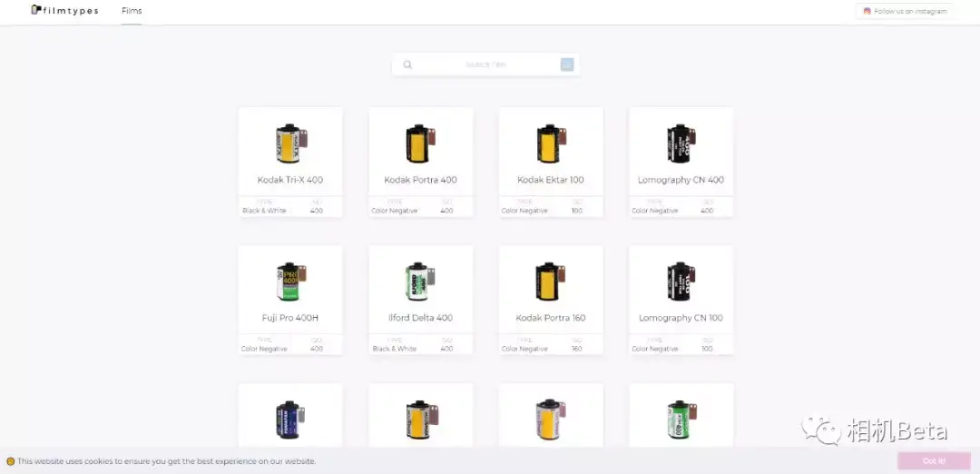Image resolution: width=980 pixels, height=474 pixels.
Task: Follow us on Instagram button
Action: (905, 11)
